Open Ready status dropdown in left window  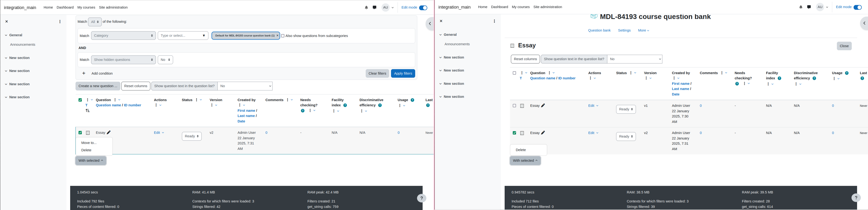click(x=192, y=136)
